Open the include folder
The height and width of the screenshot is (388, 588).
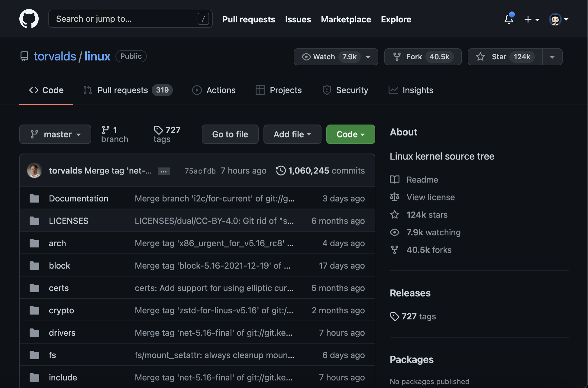click(x=63, y=377)
